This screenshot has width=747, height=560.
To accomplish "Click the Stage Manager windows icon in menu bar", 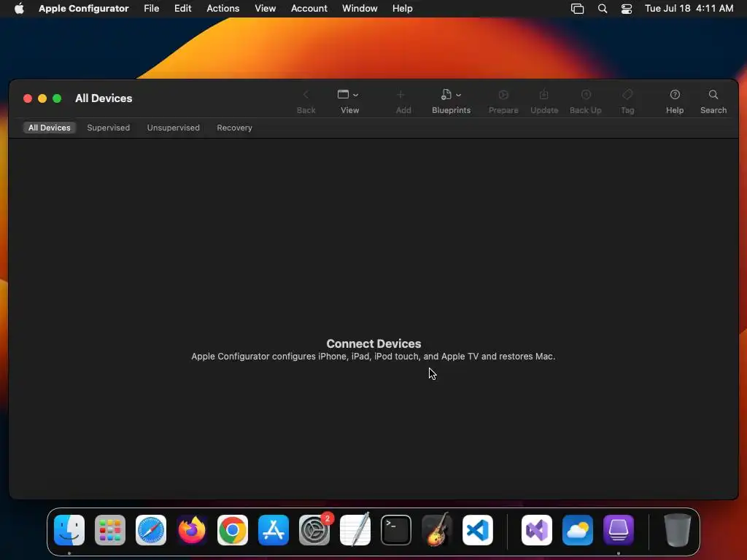I will [578, 9].
